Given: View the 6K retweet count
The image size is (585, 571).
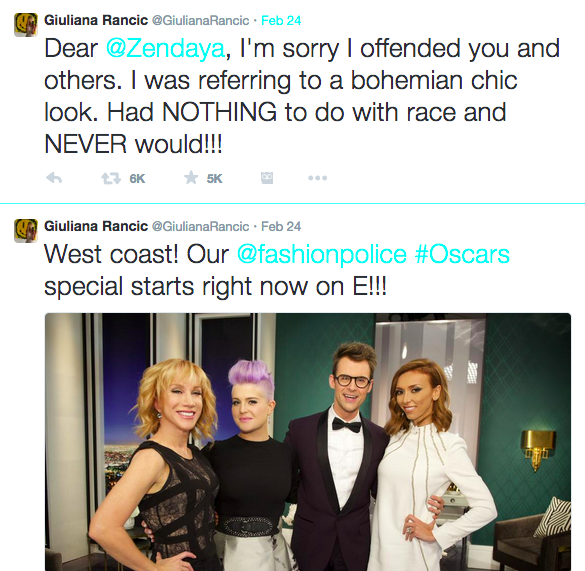Looking at the screenshot, I should [137, 179].
